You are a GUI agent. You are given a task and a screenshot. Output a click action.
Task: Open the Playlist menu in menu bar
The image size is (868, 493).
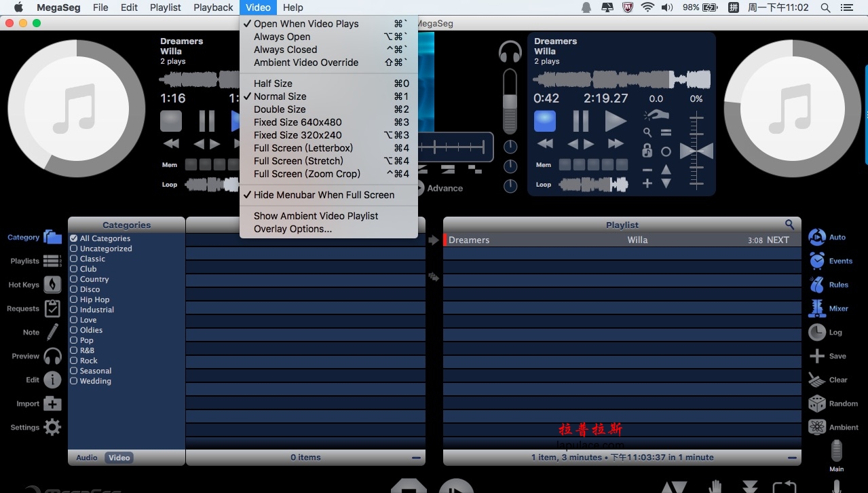166,7
